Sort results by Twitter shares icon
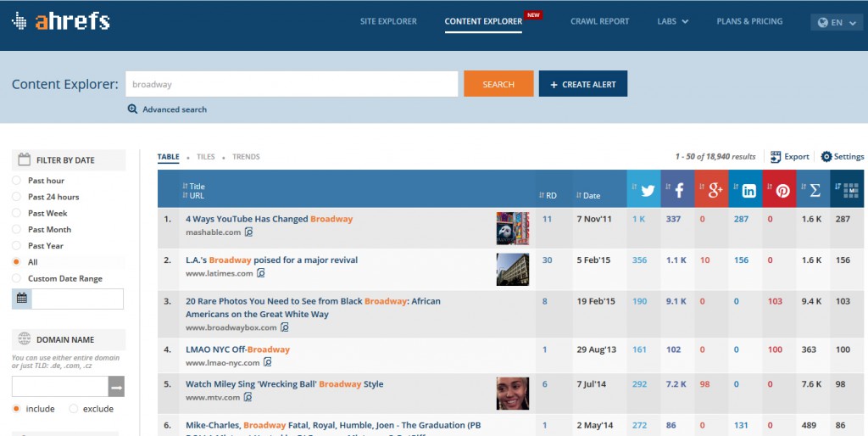 coord(648,191)
